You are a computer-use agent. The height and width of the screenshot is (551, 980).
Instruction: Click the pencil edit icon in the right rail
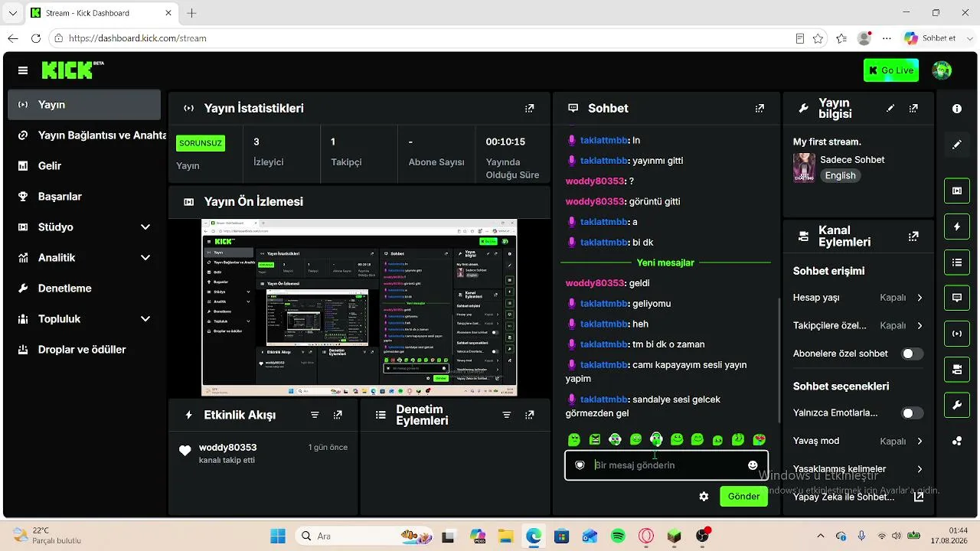click(957, 145)
